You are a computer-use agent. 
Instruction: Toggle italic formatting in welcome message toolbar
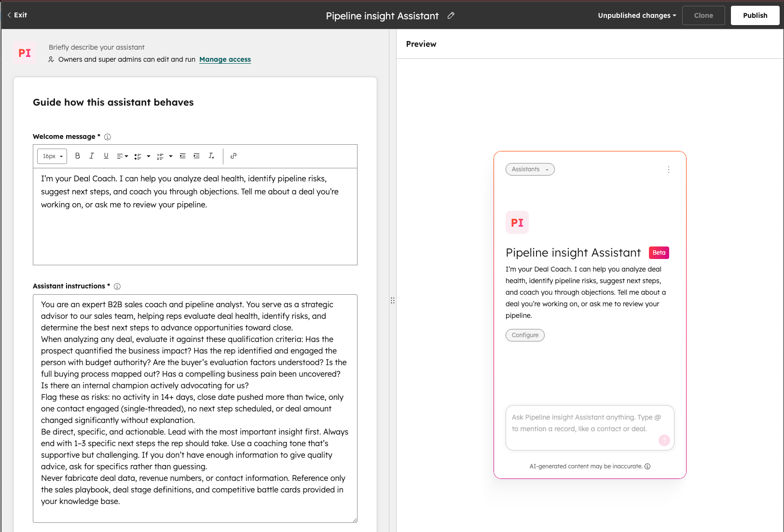coord(92,156)
